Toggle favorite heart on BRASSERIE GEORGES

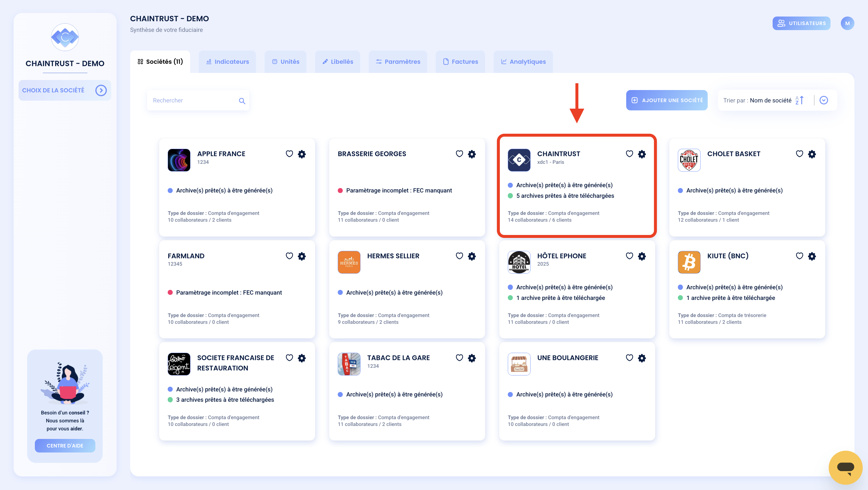459,154
